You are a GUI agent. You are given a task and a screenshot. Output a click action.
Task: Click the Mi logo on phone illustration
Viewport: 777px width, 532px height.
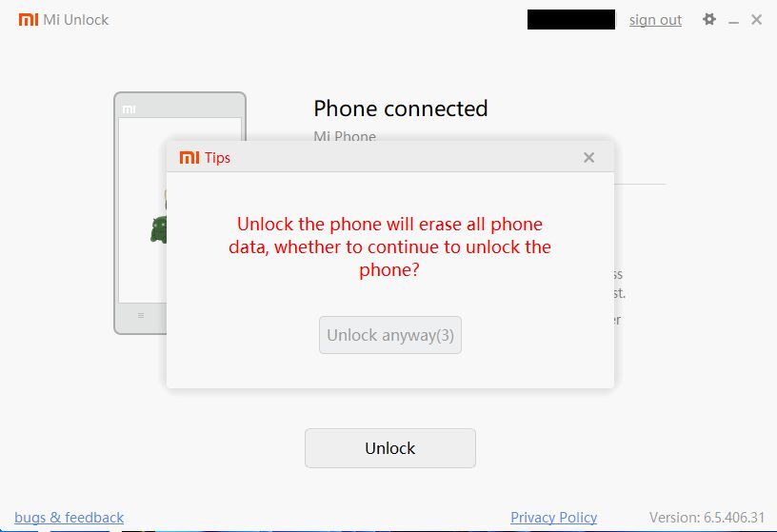pos(129,109)
